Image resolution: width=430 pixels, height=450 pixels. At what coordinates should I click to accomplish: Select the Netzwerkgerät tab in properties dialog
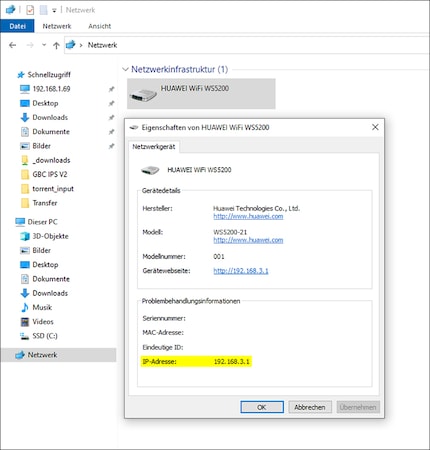(x=154, y=147)
